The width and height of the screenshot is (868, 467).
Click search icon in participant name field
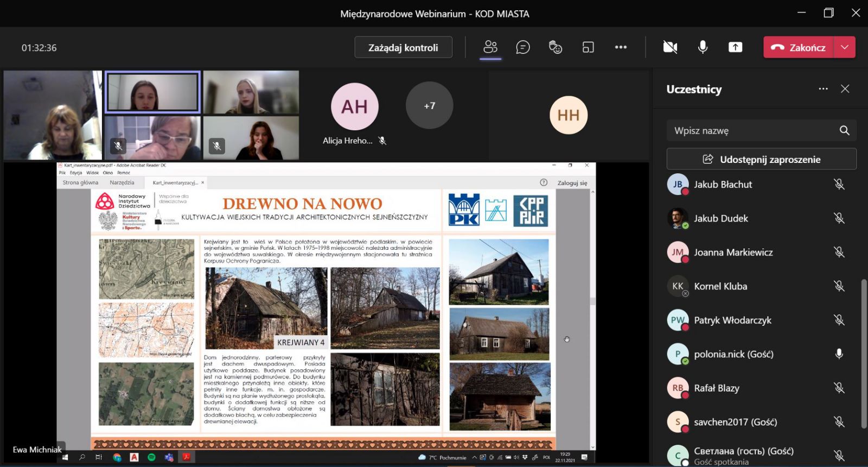point(844,130)
